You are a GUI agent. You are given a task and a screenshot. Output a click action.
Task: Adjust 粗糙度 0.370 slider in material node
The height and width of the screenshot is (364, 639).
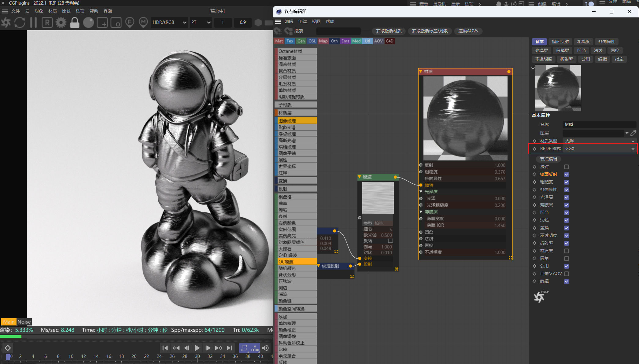click(x=465, y=172)
